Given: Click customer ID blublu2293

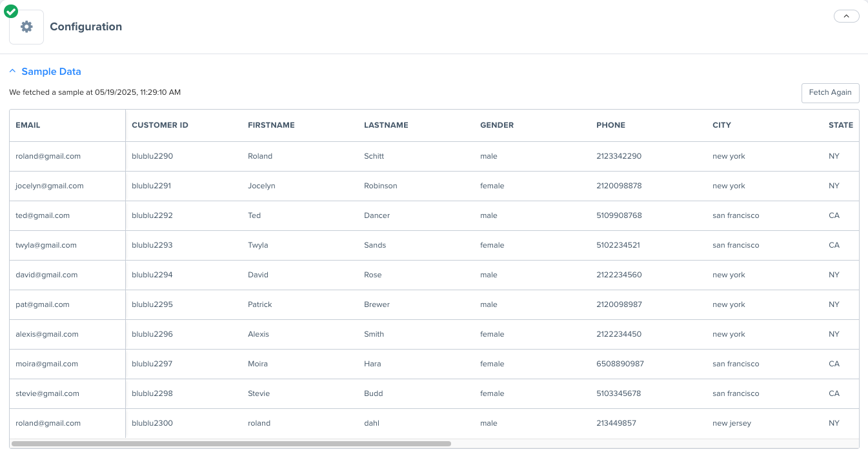Looking at the screenshot, I should click(152, 245).
